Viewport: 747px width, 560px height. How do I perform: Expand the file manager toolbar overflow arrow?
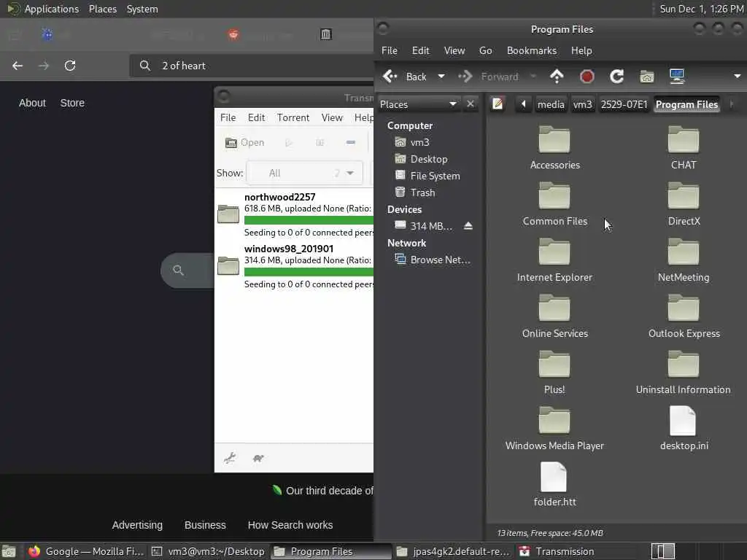tap(737, 77)
